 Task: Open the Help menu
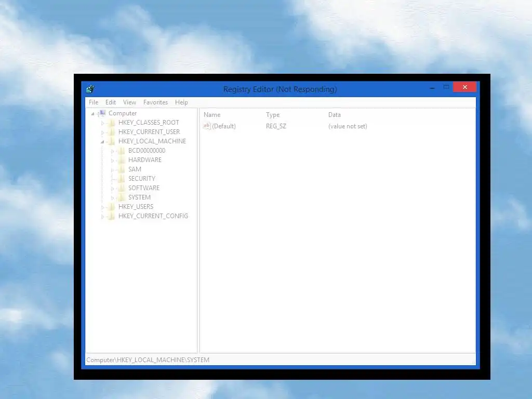(181, 102)
